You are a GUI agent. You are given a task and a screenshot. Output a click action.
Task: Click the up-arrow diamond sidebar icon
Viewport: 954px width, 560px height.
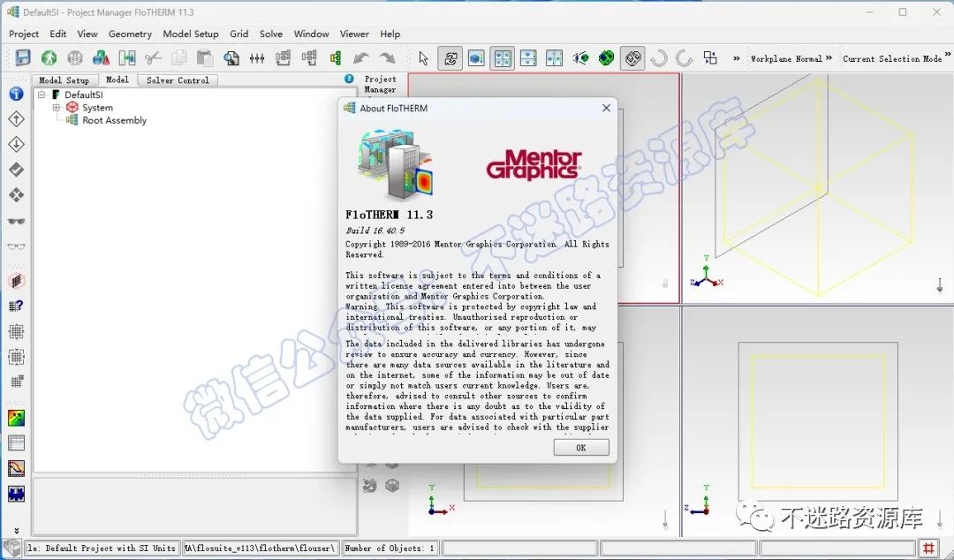tap(17, 118)
